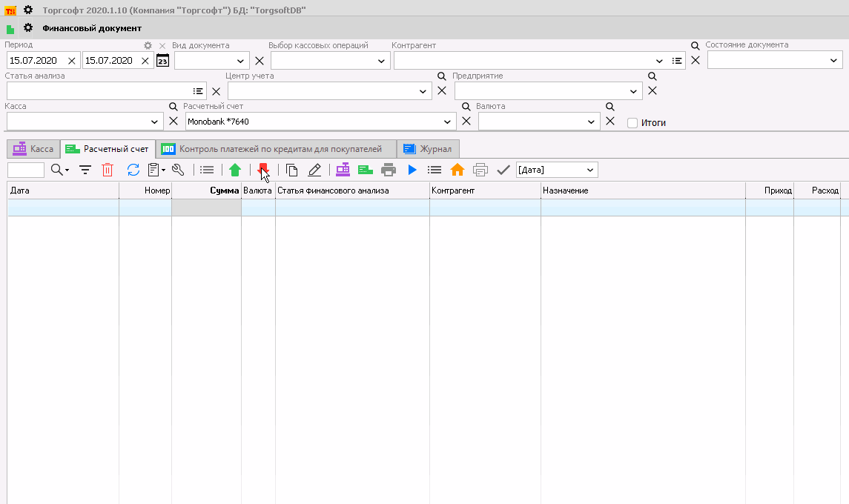Viewport: 849px width, 504px height.
Task: Click the filter lines icon in toolbar
Action: (86, 170)
